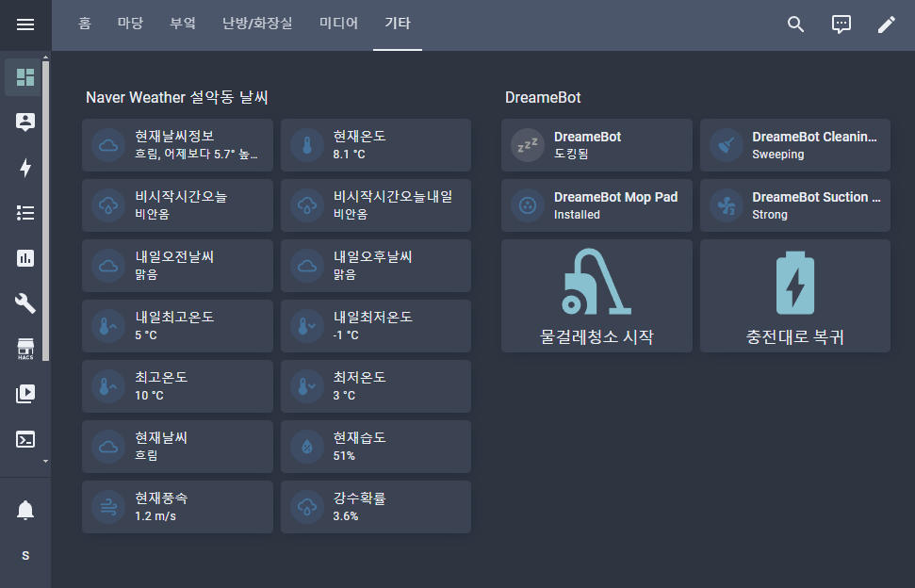Open the 최고온도 tile
The height and width of the screenshot is (588, 915).
click(177, 386)
